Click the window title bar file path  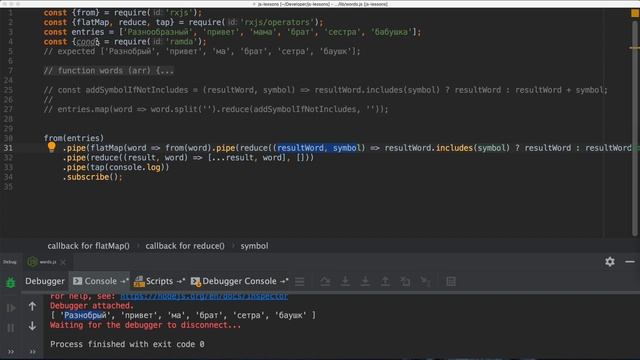(x=322, y=4)
